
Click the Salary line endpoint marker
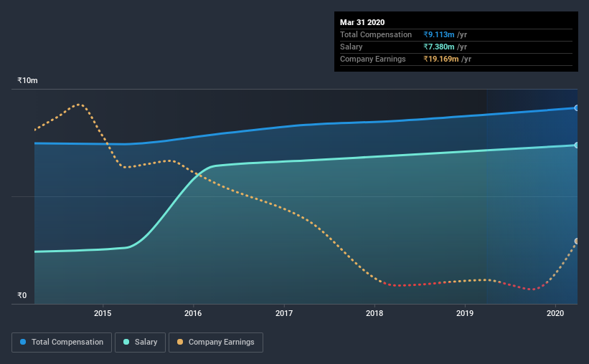pyautogui.click(x=576, y=145)
